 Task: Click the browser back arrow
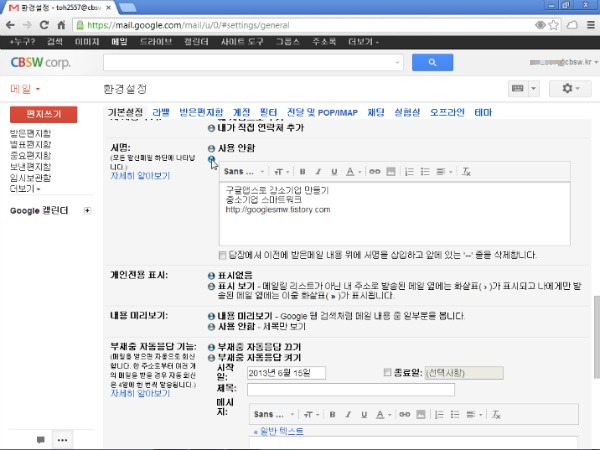point(10,25)
